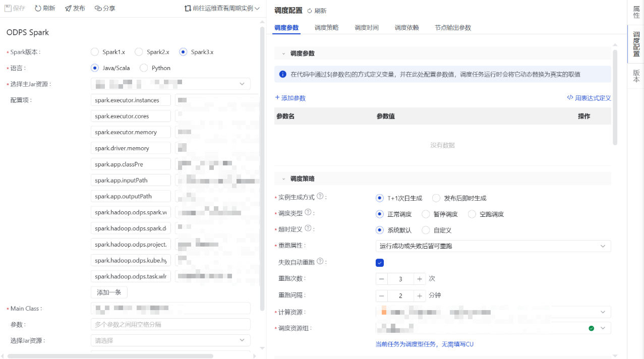This screenshot has width=644, height=359.
Task: Open the 选择Jar资源 dropdown
Action: 170,340
